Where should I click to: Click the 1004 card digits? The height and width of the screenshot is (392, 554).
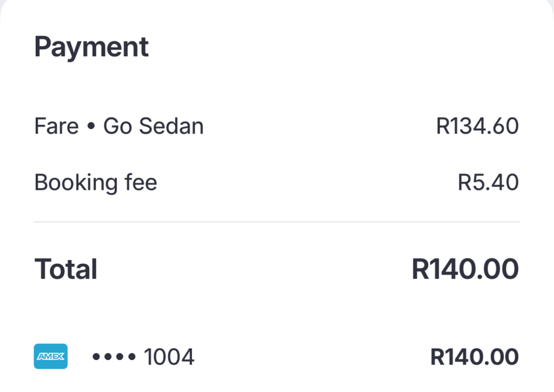[169, 357]
